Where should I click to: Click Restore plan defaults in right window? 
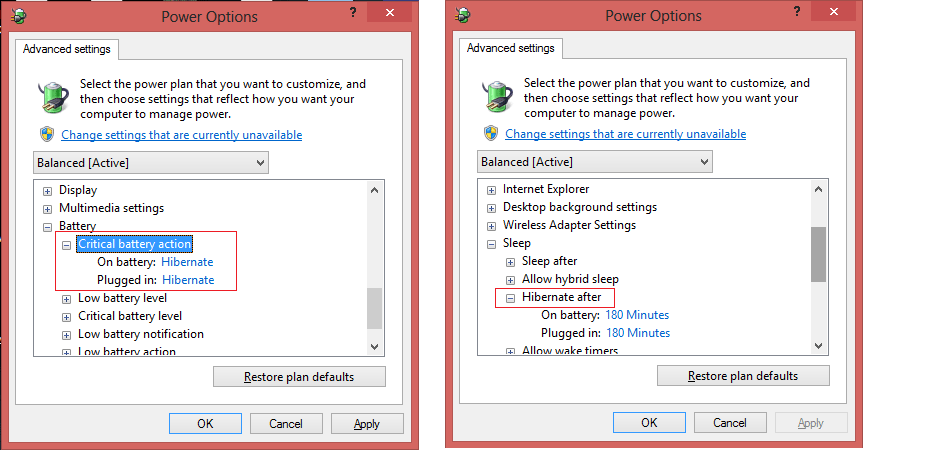tap(743, 375)
